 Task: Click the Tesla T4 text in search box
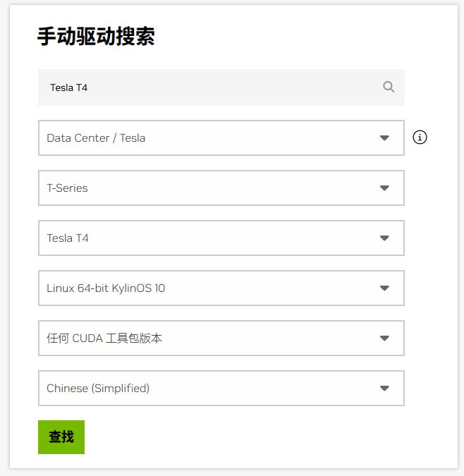(68, 87)
